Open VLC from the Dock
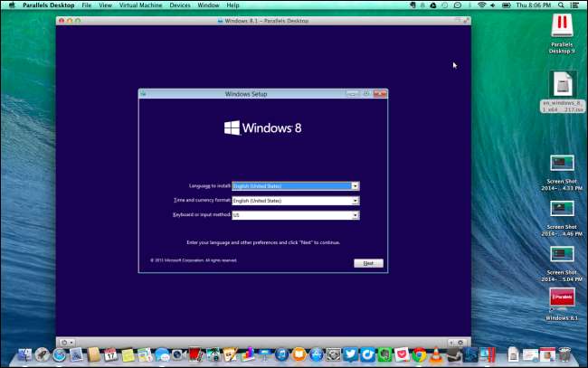588x368 pixels. coord(436,354)
